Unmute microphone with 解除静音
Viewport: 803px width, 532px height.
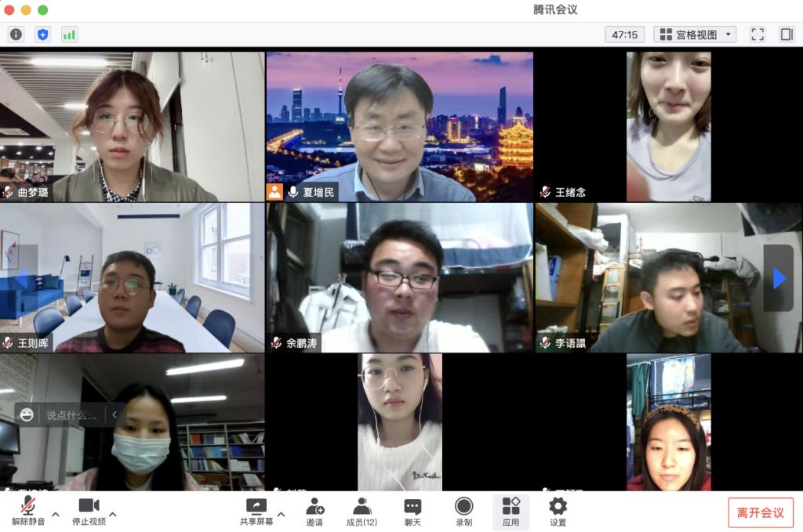click(28, 512)
